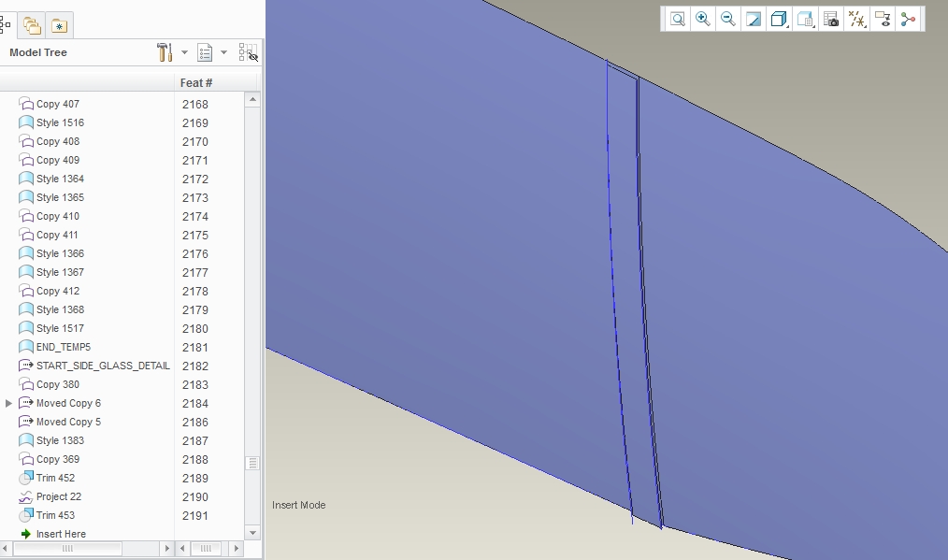The width and height of the screenshot is (948, 560).
Task: Click feature number 2186 cell
Action: (x=195, y=423)
